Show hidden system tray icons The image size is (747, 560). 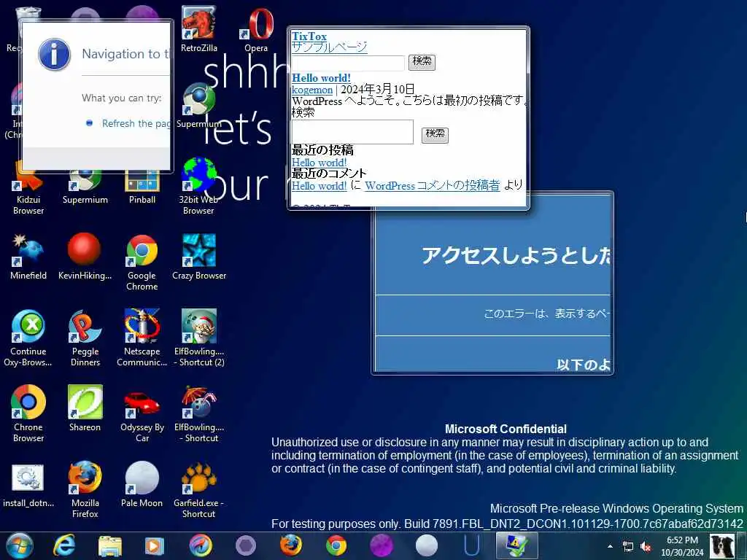(610, 546)
